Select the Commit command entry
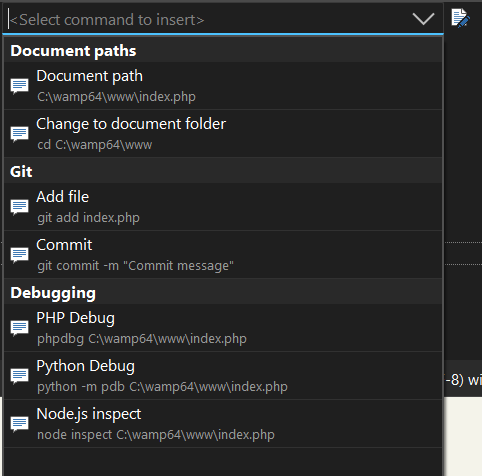 pyautogui.click(x=223, y=255)
